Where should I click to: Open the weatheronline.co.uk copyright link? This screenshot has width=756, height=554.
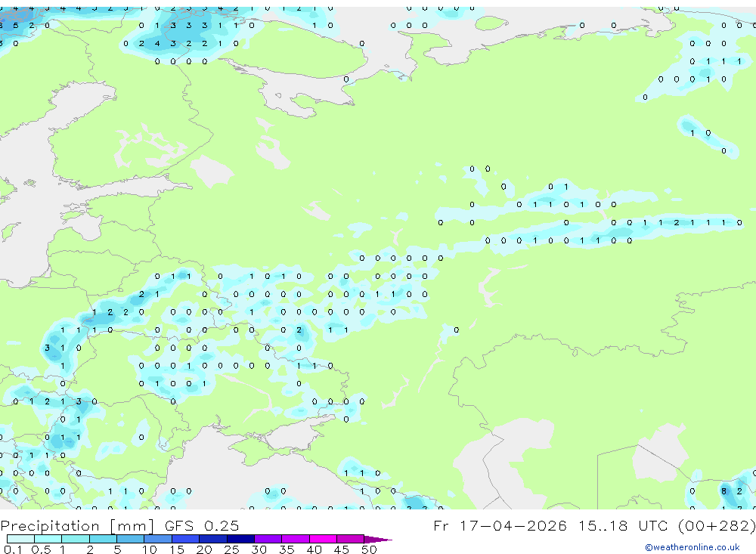tap(692, 547)
